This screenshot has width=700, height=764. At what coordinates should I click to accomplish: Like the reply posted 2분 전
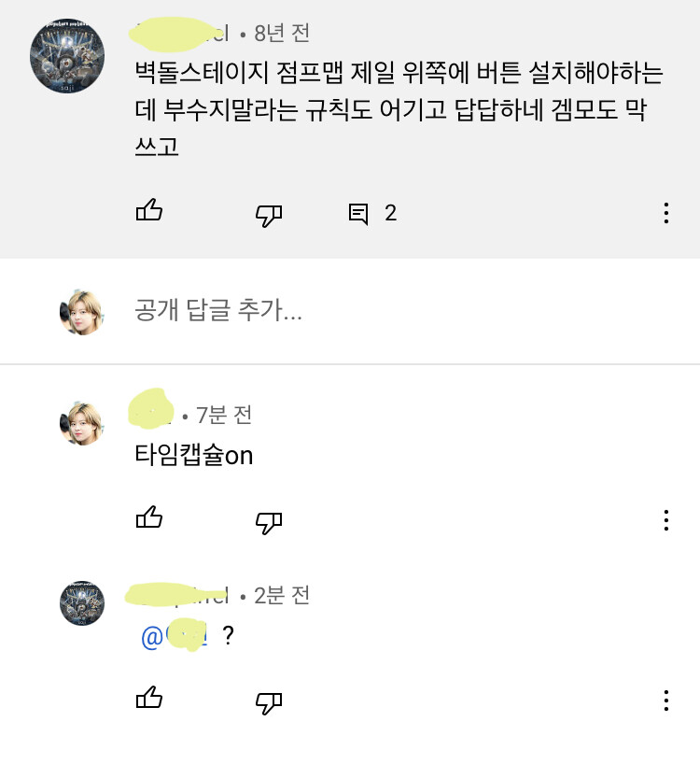[149, 699]
